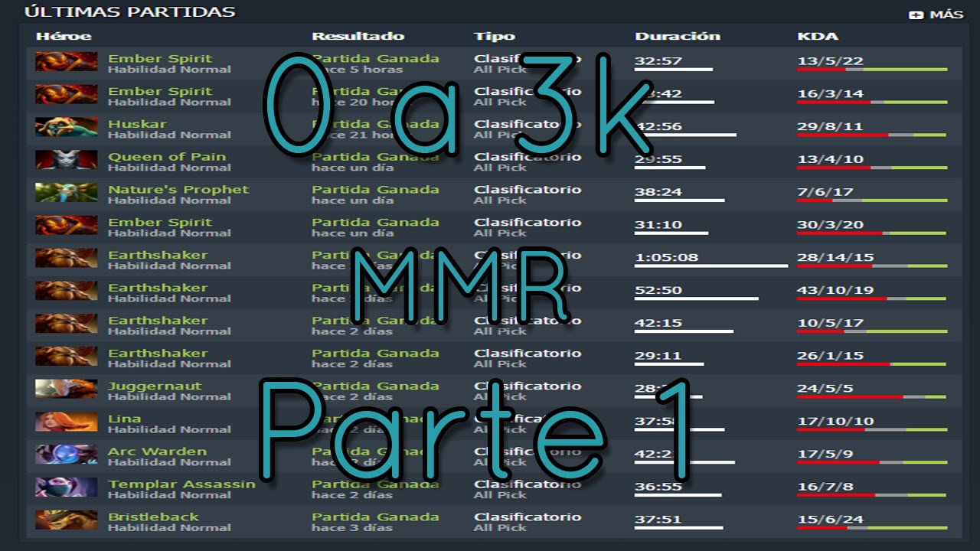Viewport: 980px width, 551px height.
Task: Open Earthshaker name link with KDA 26/1/15
Action: pyautogui.click(x=158, y=354)
